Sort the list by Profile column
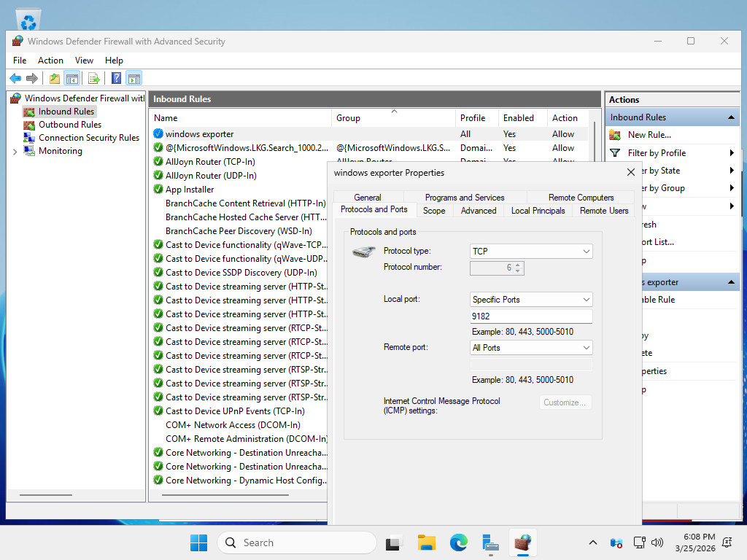The image size is (747, 560). 477,118
